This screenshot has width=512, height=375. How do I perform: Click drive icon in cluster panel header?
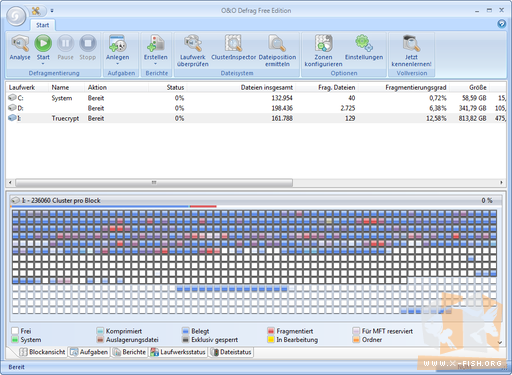(x=15, y=200)
